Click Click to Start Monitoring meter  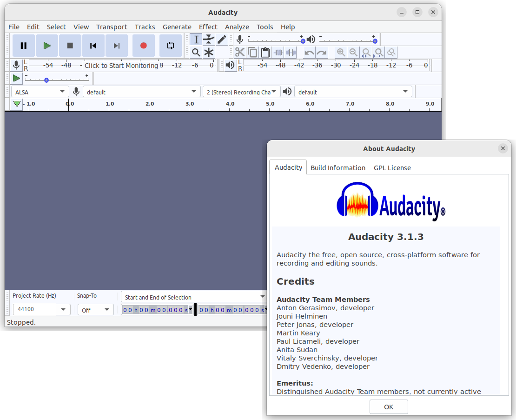[121, 65]
